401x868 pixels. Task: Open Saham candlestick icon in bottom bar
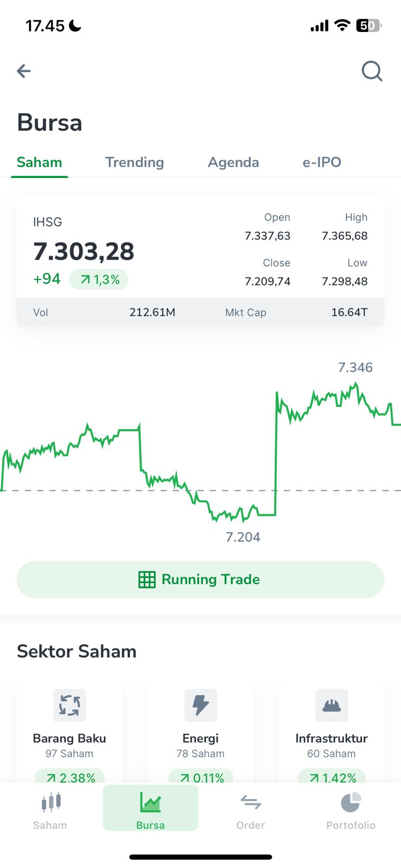(50, 802)
